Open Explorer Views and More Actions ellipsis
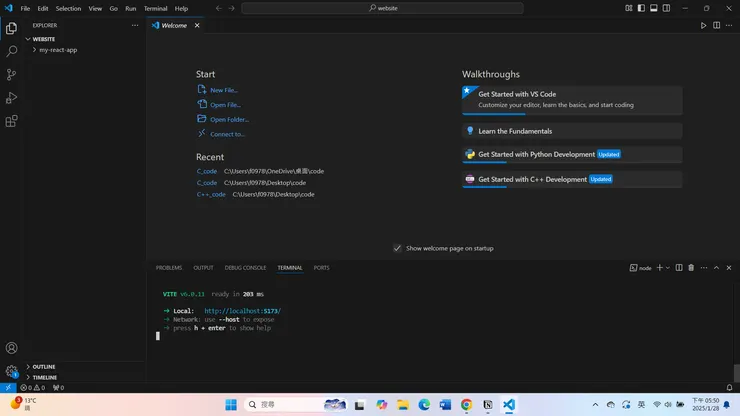Viewport: 740px width, 416px height. (x=135, y=25)
